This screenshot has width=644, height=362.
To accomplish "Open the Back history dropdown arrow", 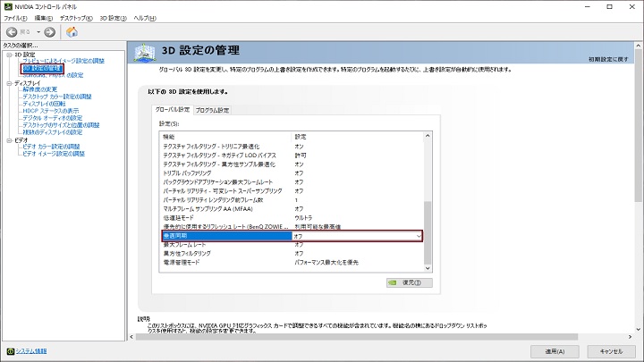I will (x=38, y=32).
